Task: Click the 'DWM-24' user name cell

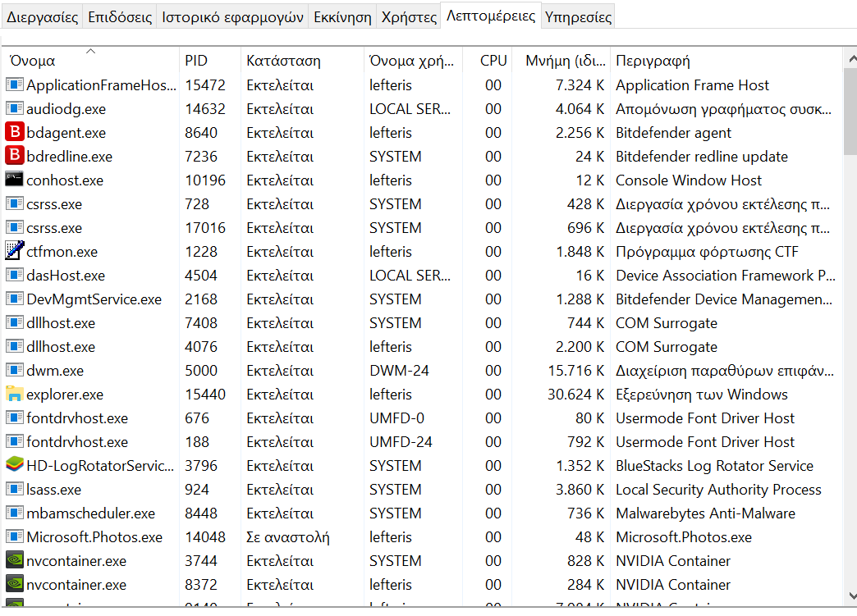Action: coord(399,371)
